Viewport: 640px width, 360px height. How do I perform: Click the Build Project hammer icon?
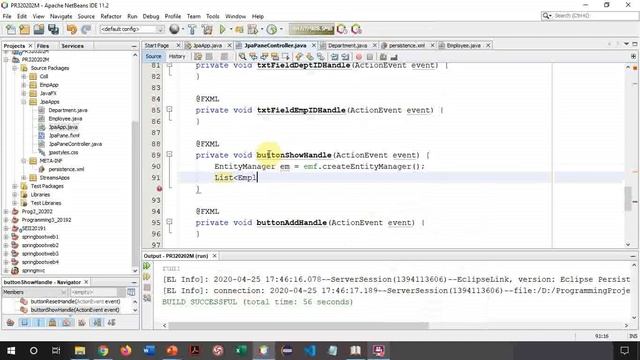click(x=192, y=29)
